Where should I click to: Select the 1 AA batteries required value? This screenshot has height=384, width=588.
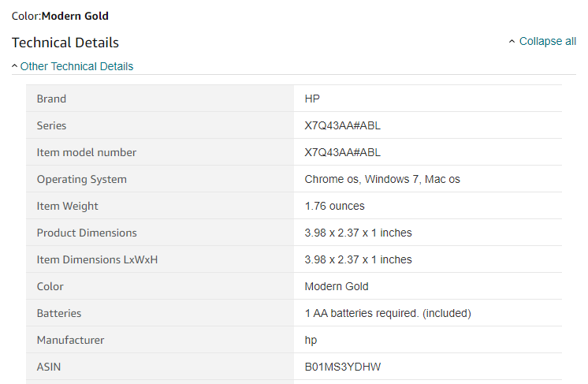(x=388, y=313)
